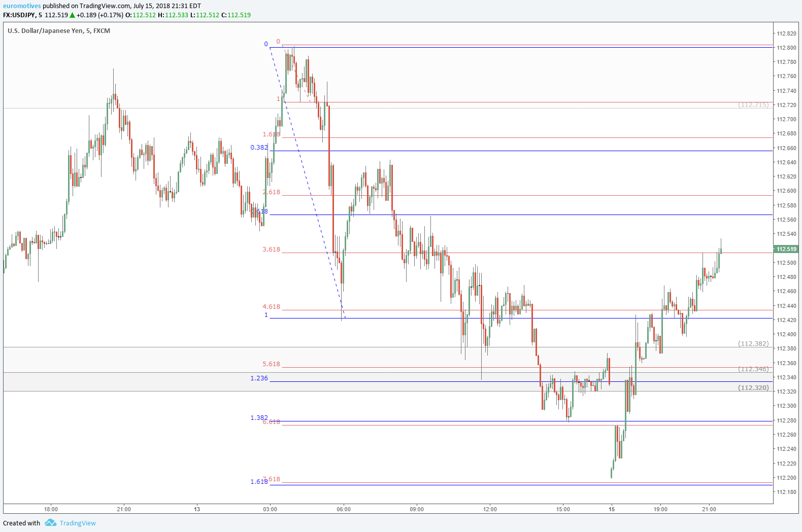
Task: Select the blue 1.618 extension label
Action: [x=259, y=482]
